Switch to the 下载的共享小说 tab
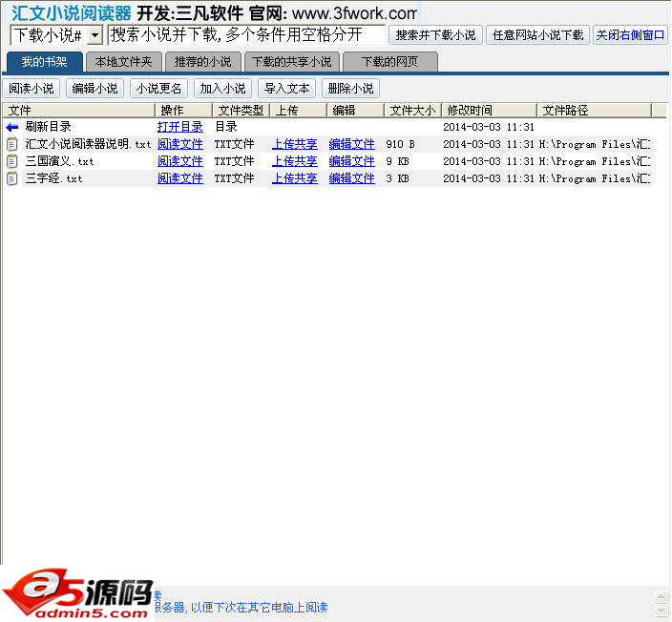The height and width of the screenshot is (622, 672). 291,62
